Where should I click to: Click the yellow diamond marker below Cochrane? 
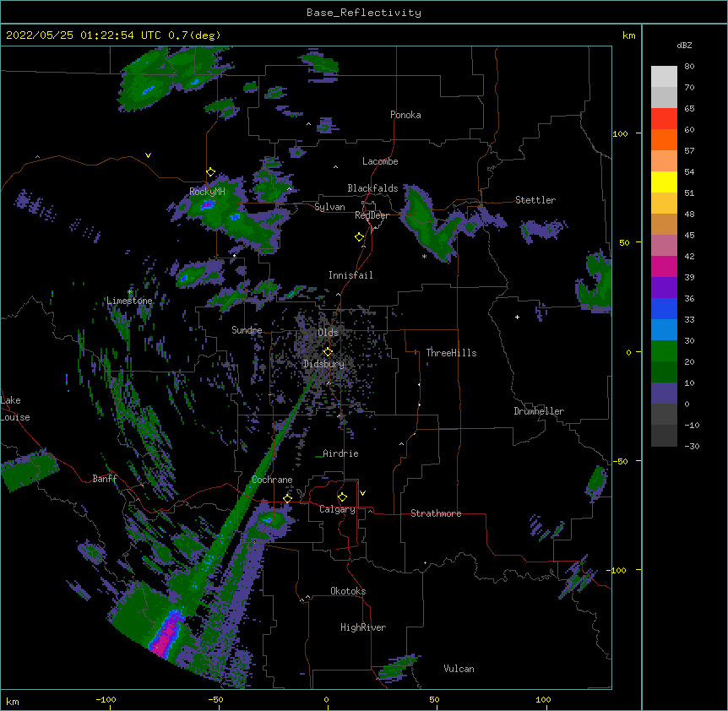click(287, 498)
